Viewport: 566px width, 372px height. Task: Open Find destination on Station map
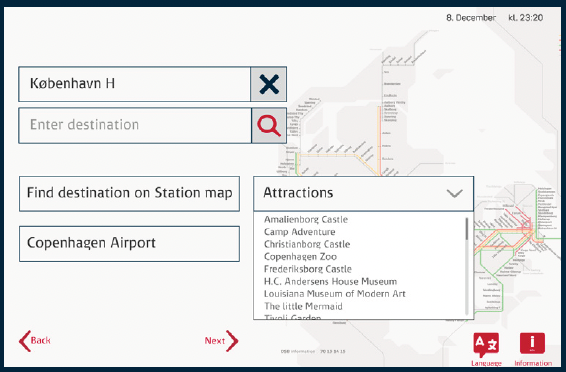pos(129,194)
